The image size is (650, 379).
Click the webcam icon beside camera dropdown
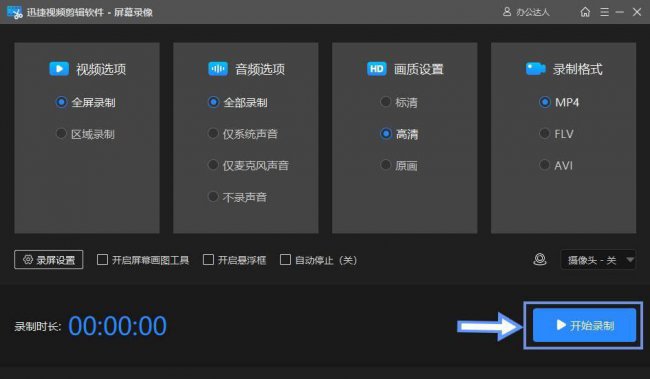point(540,260)
